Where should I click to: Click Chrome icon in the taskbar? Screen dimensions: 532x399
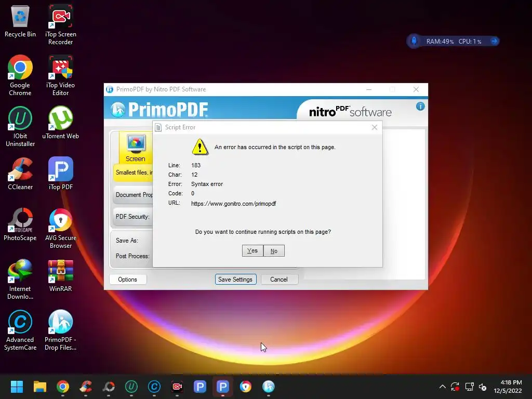coord(63,387)
